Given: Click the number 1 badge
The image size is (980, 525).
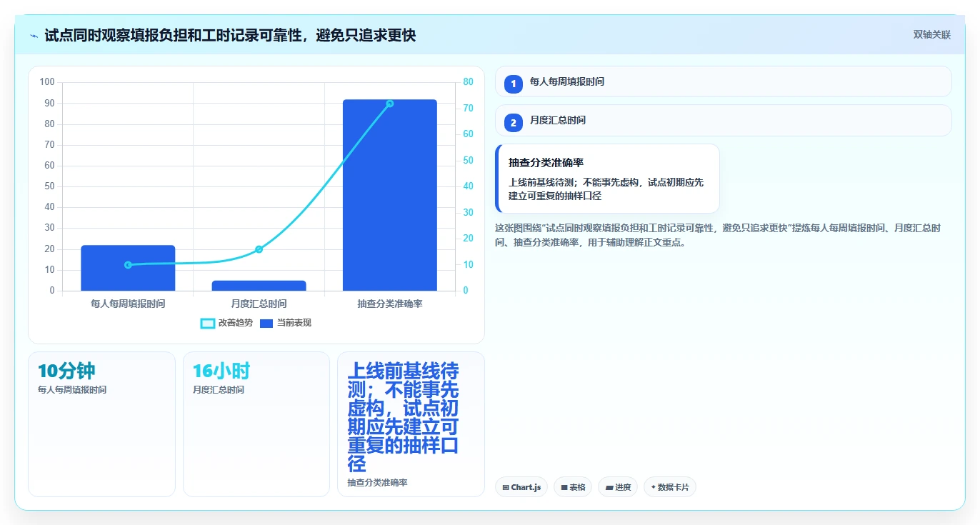Looking at the screenshot, I should coord(514,84).
